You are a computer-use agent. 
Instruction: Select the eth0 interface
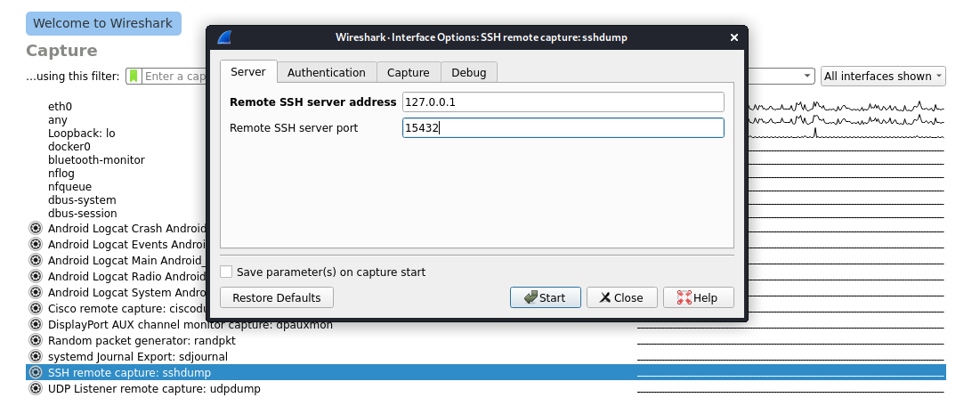(60, 107)
